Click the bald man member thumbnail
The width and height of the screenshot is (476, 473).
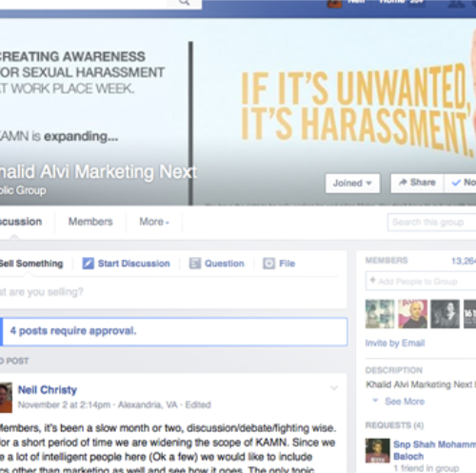pyautogui.click(x=412, y=314)
